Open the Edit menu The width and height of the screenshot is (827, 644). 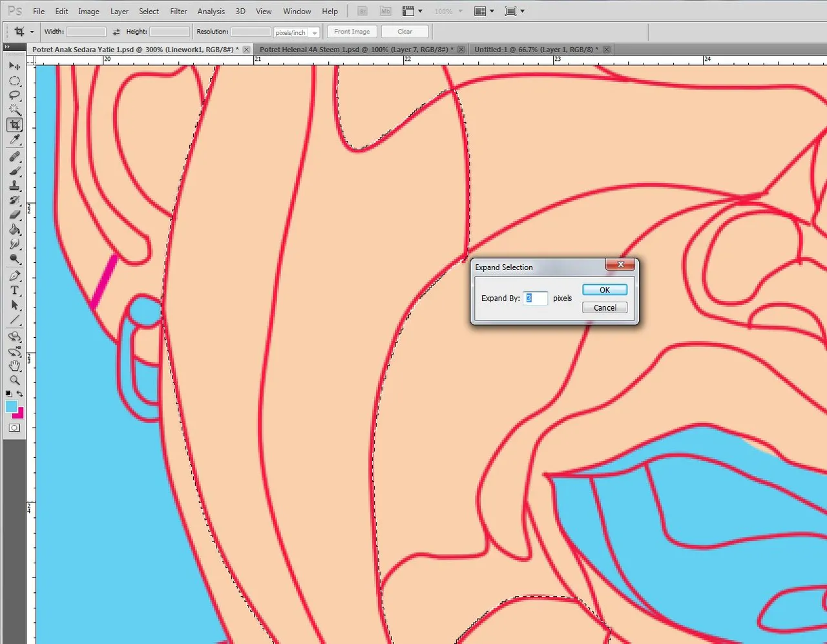pyautogui.click(x=61, y=11)
